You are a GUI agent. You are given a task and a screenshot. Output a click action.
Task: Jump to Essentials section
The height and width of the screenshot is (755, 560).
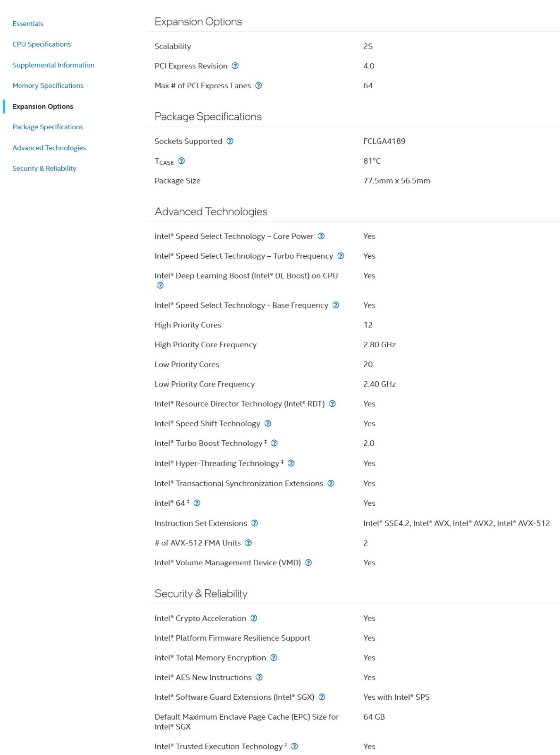(28, 24)
